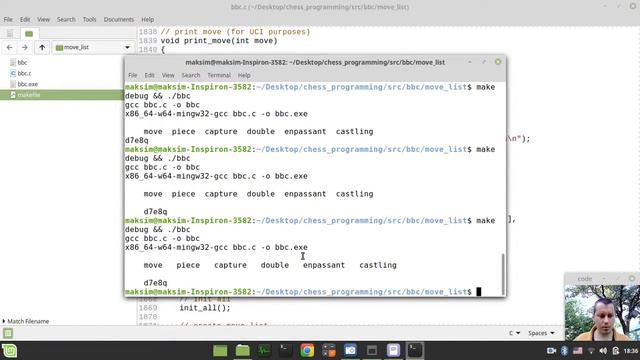The image size is (640, 360).
Task: Launch the terminal from the taskbar launcher
Action: pyautogui.click(x=286, y=351)
